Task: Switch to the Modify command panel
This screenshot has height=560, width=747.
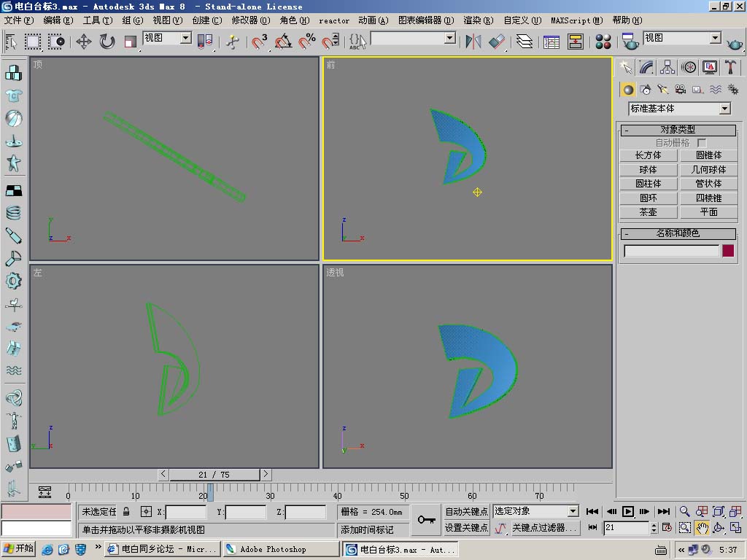Action: 646,68
